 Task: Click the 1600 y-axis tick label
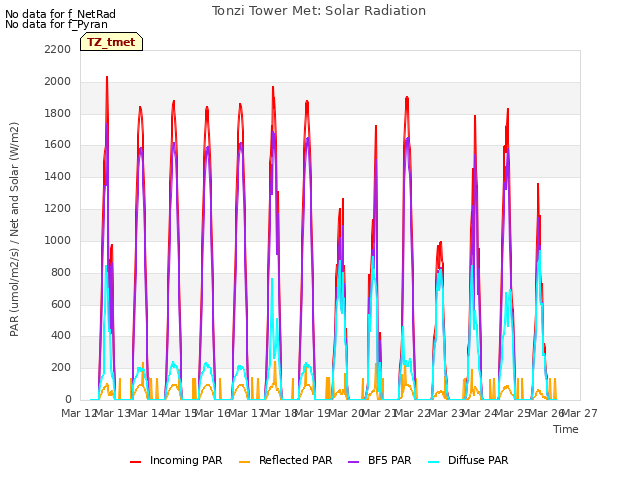pos(58,145)
